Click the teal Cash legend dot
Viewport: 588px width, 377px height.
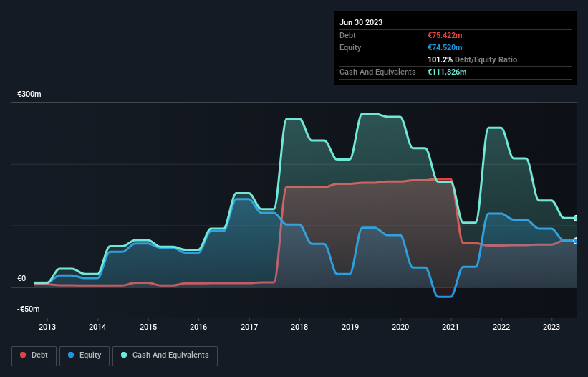point(123,355)
